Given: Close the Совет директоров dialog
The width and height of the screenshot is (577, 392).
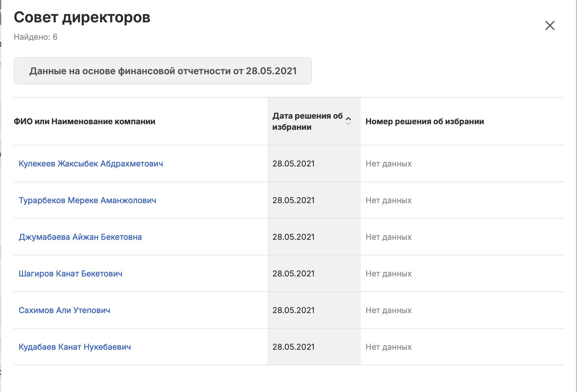Looking at the screenshot, I should (550, 25).
